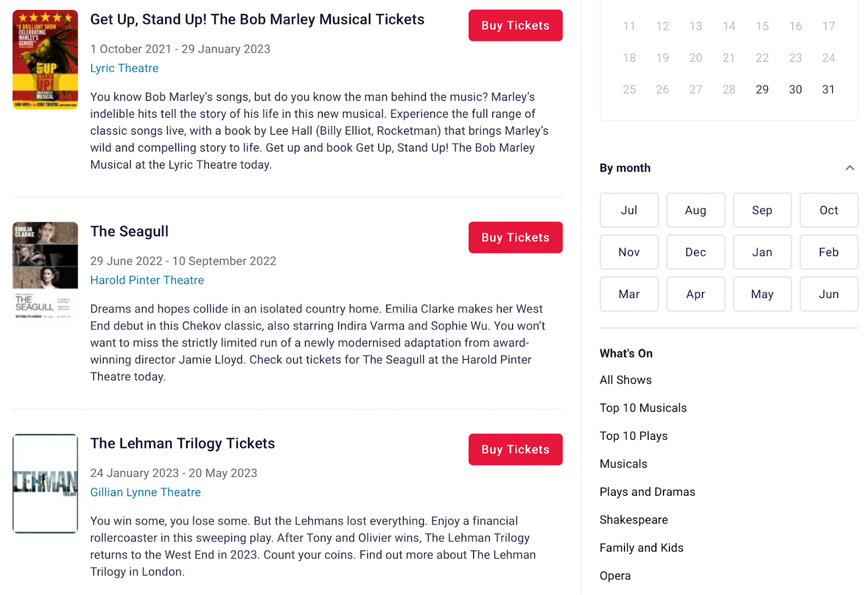Viewport: 868px width, 595px height.
Task: Buy tickets for the Bob Marley Musical
Action: pyautogui.click(x=515, y=25)
